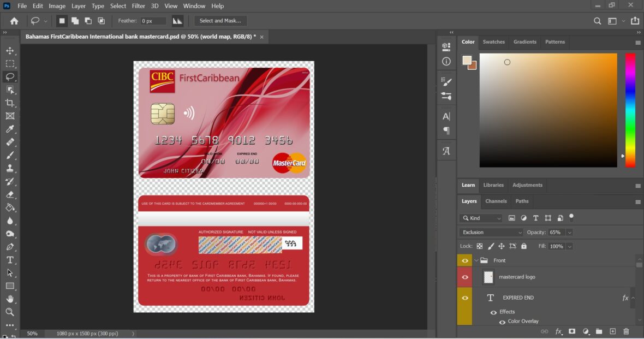Toggle lock image pixels brush icon

coord(491,246)
